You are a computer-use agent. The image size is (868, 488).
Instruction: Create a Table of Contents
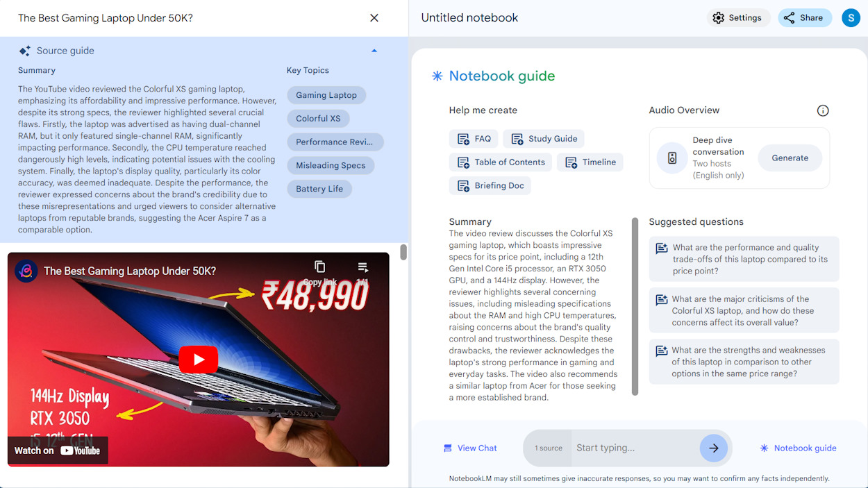pyautogui.click(x=500, y=162)
